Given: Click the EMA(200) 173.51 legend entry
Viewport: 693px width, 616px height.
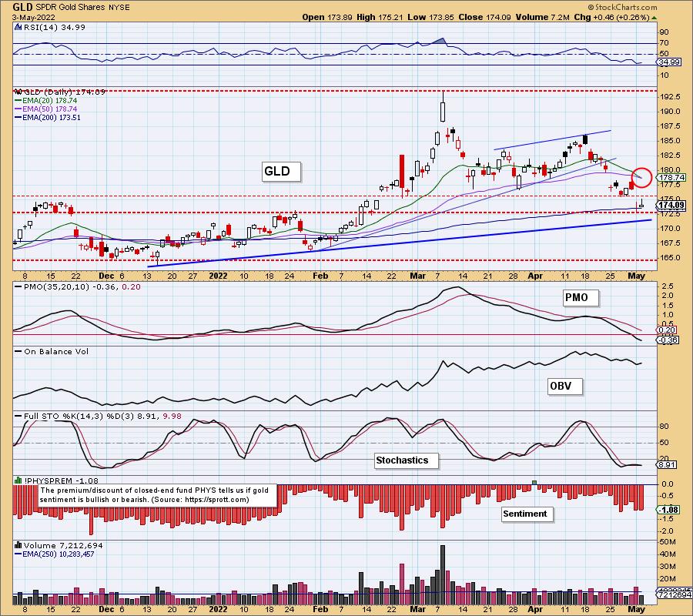Looking at the screenshot, I should (x=48, y=118).
